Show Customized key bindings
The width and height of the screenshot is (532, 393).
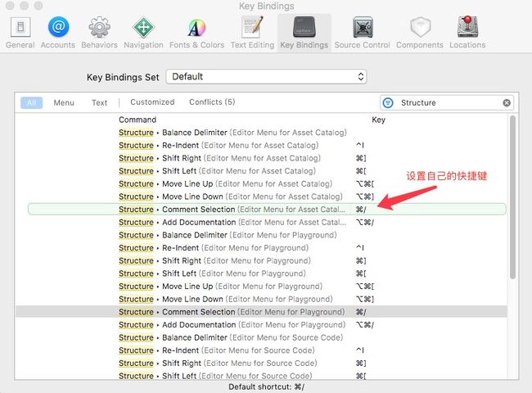[x=152, y=102]
